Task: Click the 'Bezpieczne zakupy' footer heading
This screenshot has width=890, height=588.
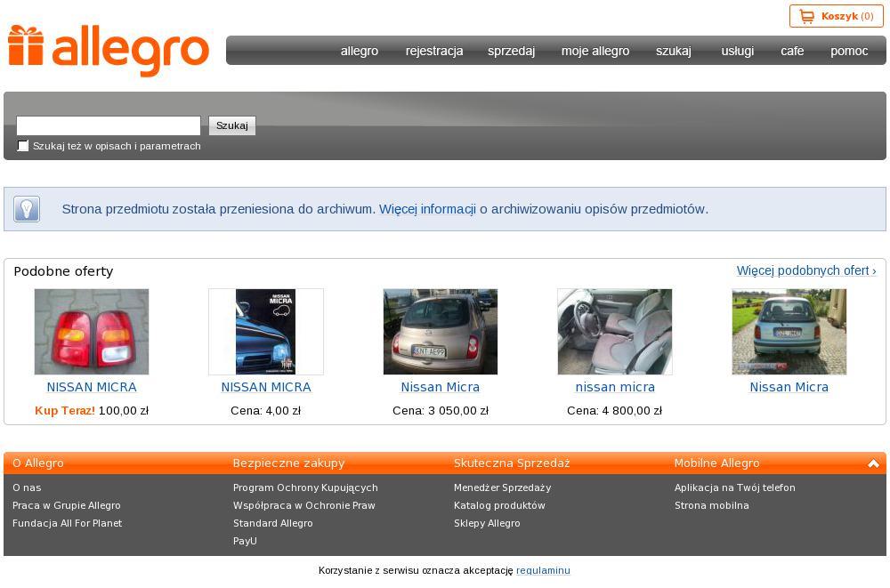Action: pyautogui.click(x=289, y=463)
